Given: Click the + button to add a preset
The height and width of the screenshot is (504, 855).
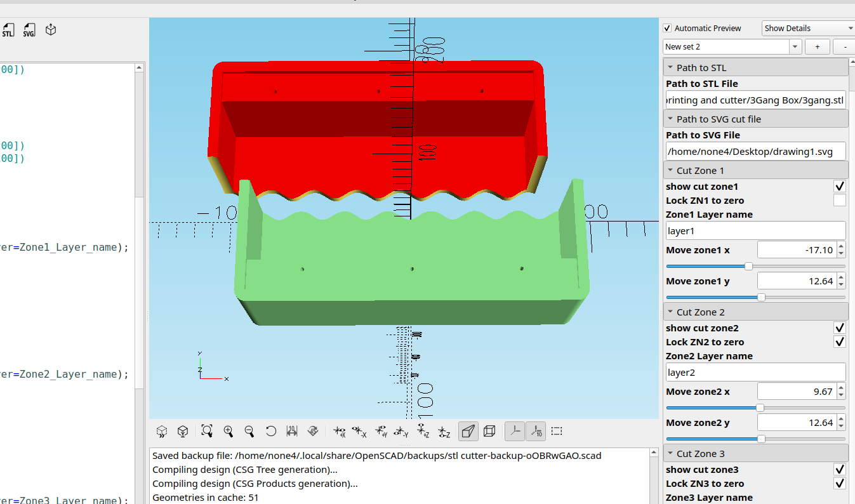Looking at the screenshot, I should coord(817,46).
